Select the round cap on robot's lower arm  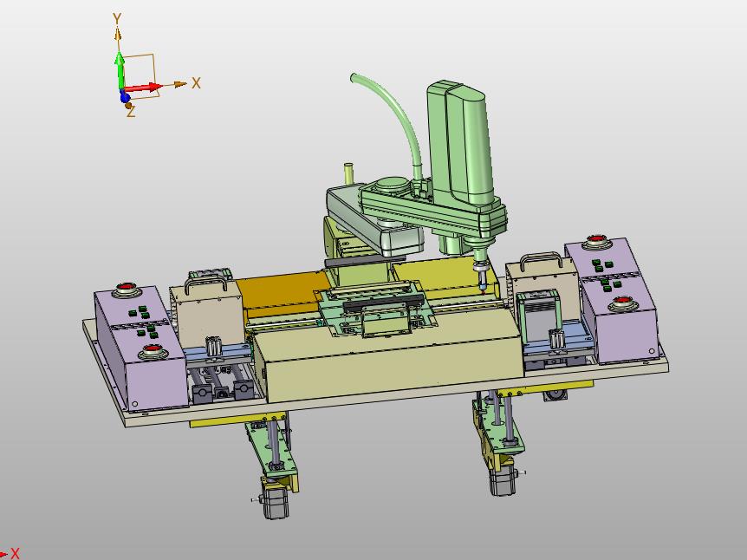click(394, 185)
